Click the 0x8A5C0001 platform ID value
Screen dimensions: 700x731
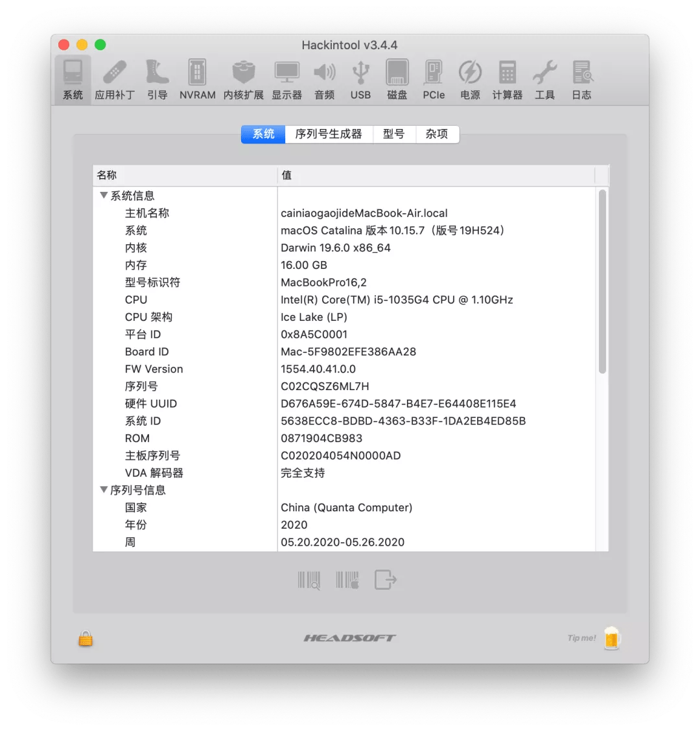(x=314, y=334)
